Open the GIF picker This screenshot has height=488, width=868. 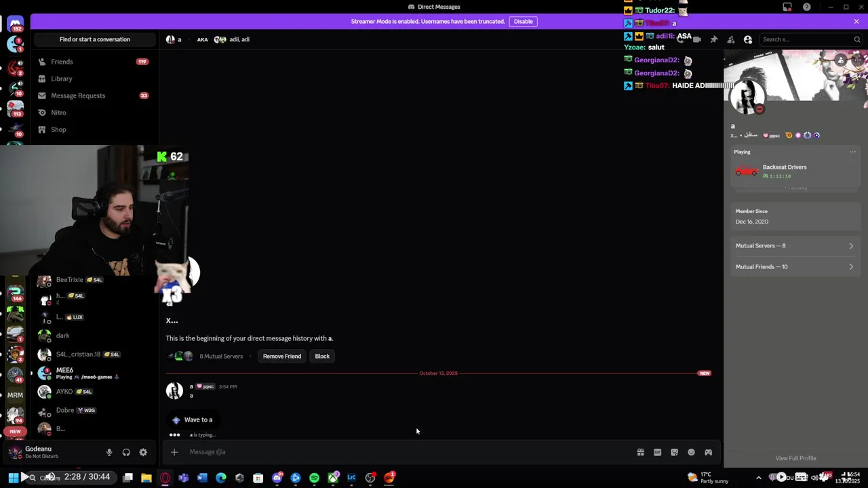[657, 452]
